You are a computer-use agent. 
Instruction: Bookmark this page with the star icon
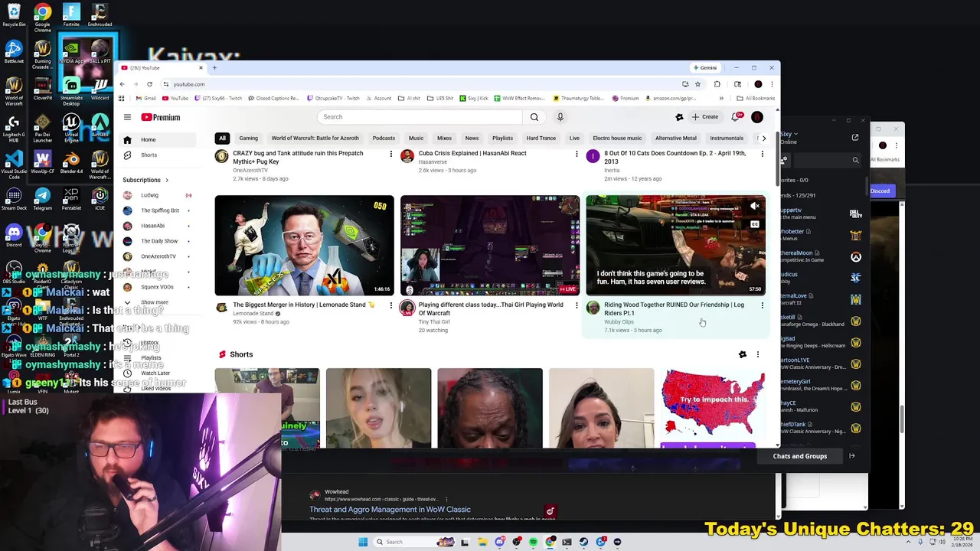point(697,84)
